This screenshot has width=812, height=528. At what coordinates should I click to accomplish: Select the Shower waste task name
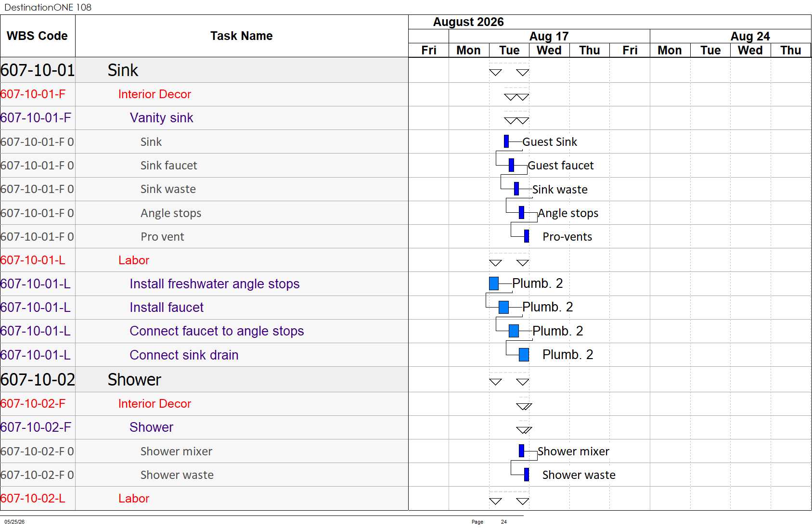(x=177, y=475)
